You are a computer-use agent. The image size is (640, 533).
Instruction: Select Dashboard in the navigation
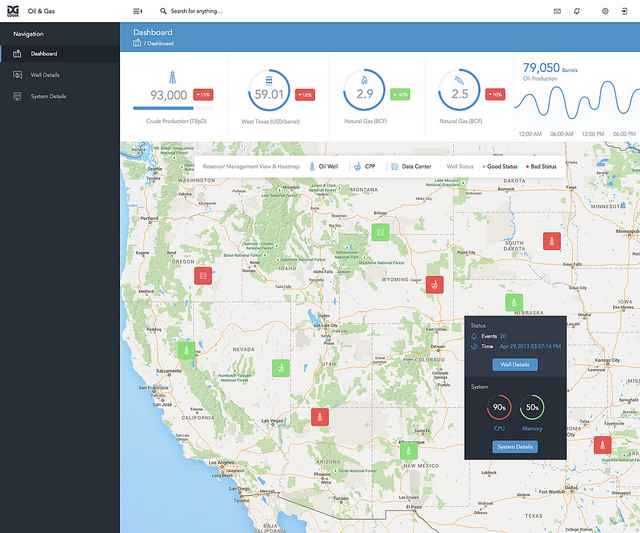60,53
